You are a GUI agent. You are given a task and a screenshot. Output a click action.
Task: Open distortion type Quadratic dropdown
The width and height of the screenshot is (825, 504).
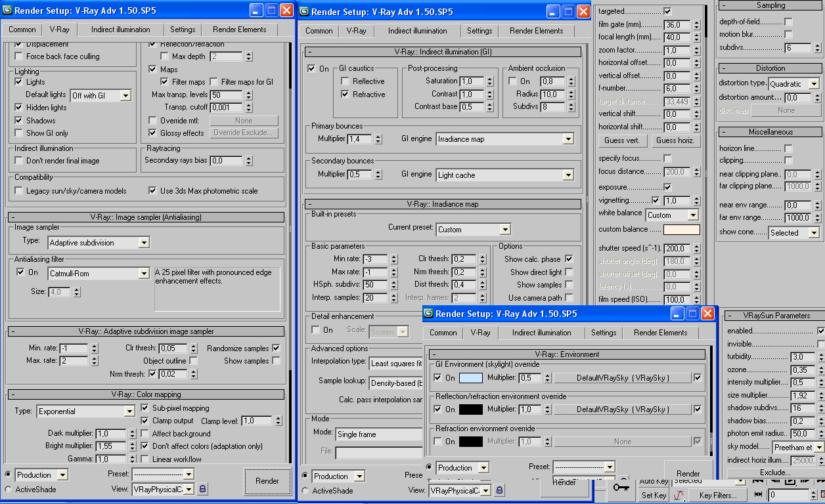(794, 84)
